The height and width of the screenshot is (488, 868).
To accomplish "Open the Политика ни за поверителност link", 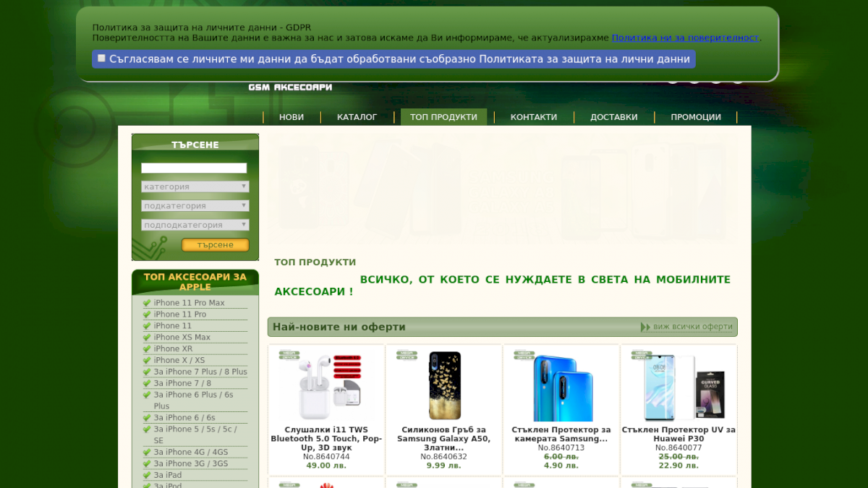I will click(685, 38).
